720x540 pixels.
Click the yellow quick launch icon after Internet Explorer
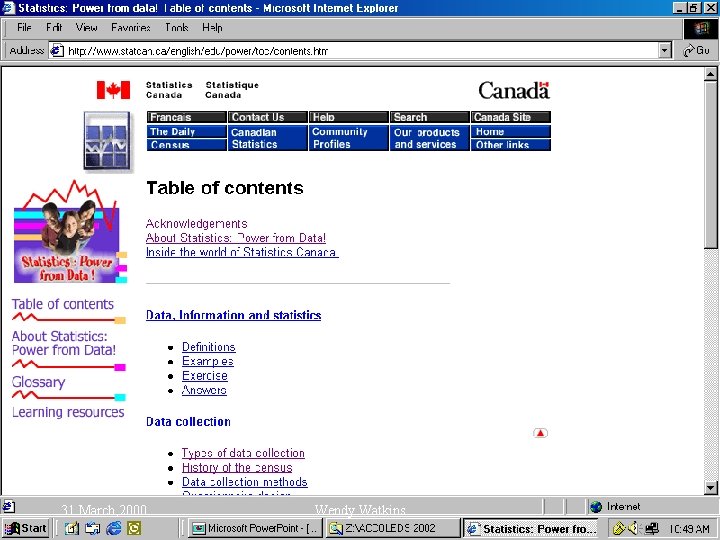click(x=134, y=529)
